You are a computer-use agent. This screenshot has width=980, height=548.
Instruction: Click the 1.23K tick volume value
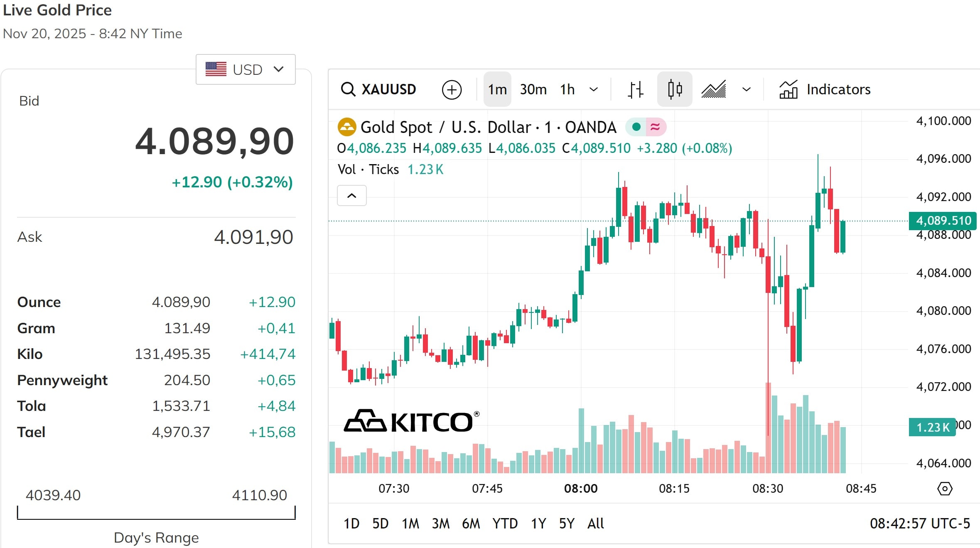pyautogui.click(x=425, y=169)
